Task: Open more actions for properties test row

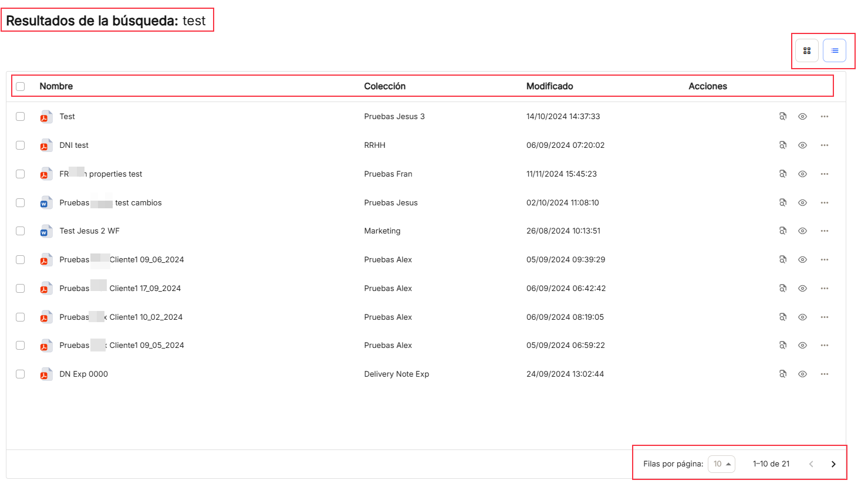Action: tap(825, 174)
